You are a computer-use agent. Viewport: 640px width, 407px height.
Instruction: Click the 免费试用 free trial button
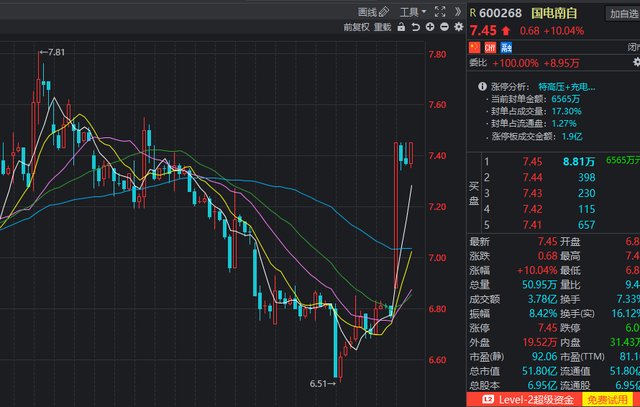[610, 398]
